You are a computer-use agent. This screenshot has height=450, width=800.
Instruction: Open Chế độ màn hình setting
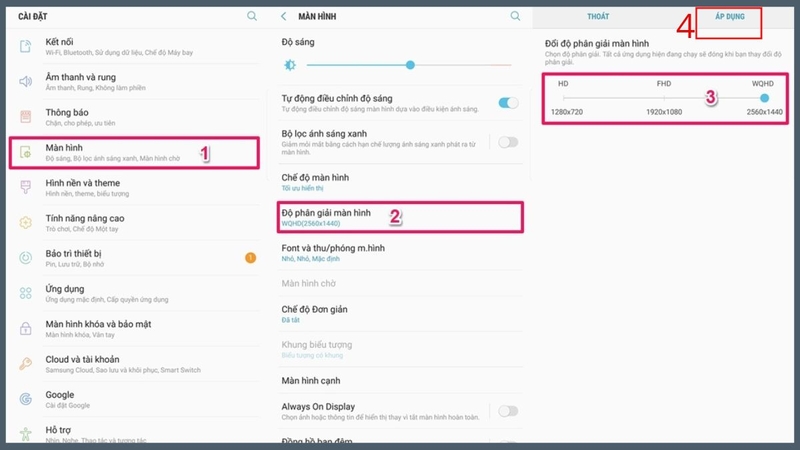tap(401, 182)
